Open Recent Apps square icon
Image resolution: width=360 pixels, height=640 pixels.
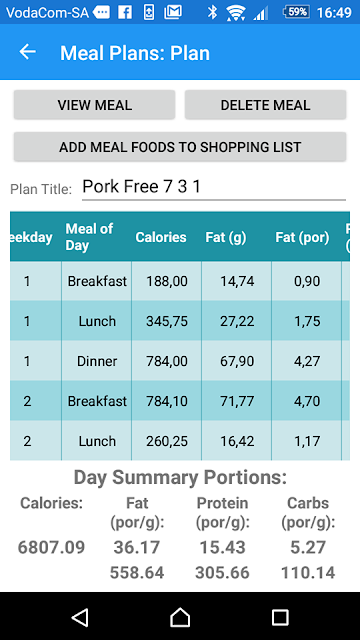[x=280, y=617]
